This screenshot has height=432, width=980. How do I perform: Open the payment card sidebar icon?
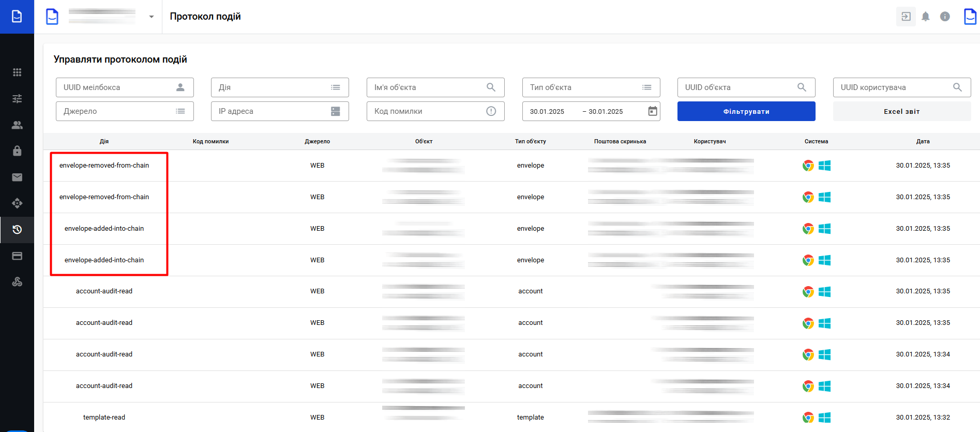(x=17, y=256)
